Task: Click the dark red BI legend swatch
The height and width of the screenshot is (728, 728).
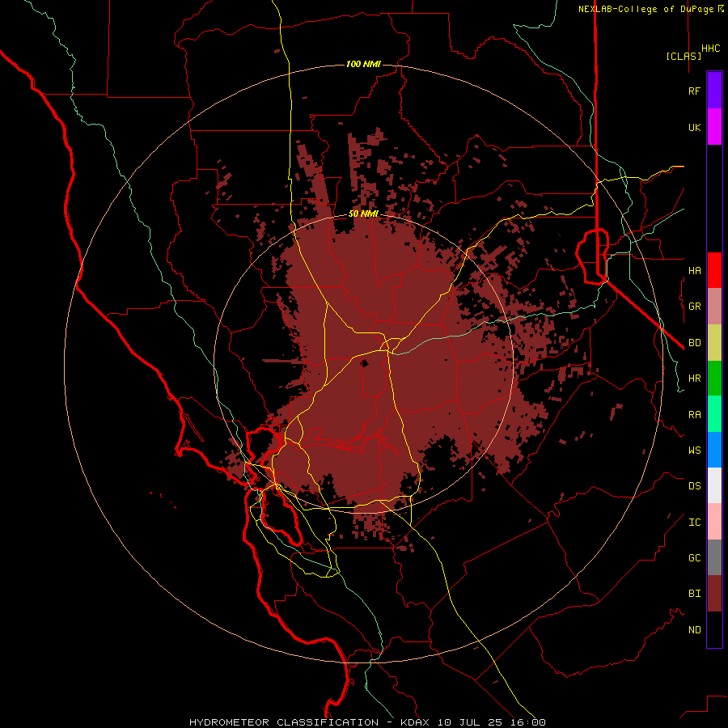Action: click(714, 594)
